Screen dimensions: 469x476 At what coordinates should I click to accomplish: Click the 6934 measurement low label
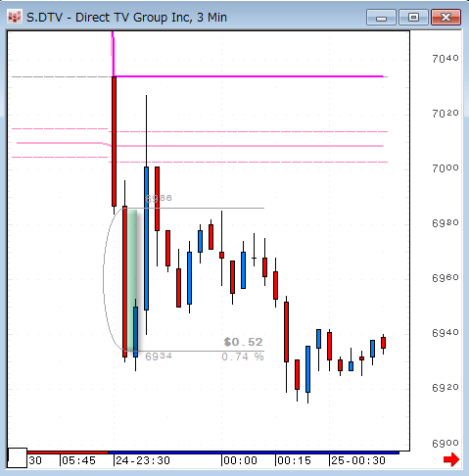[x=159, y=357]
